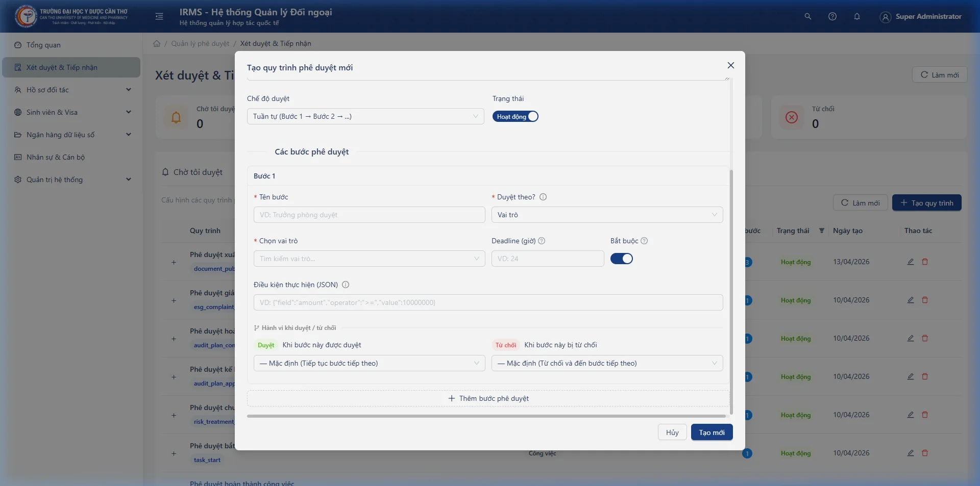Open the Super Administrator user avatar
980x486 pixels.
coord(886,17)
